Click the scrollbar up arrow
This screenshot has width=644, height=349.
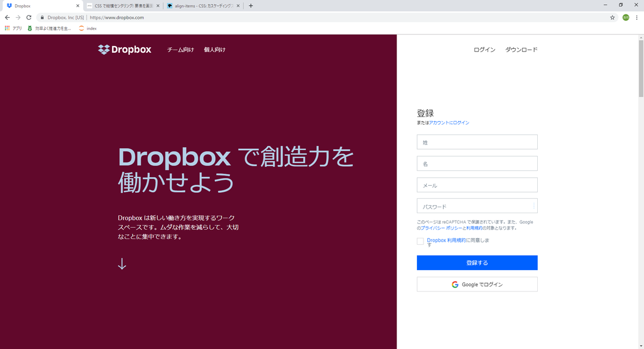click(641, 37)
